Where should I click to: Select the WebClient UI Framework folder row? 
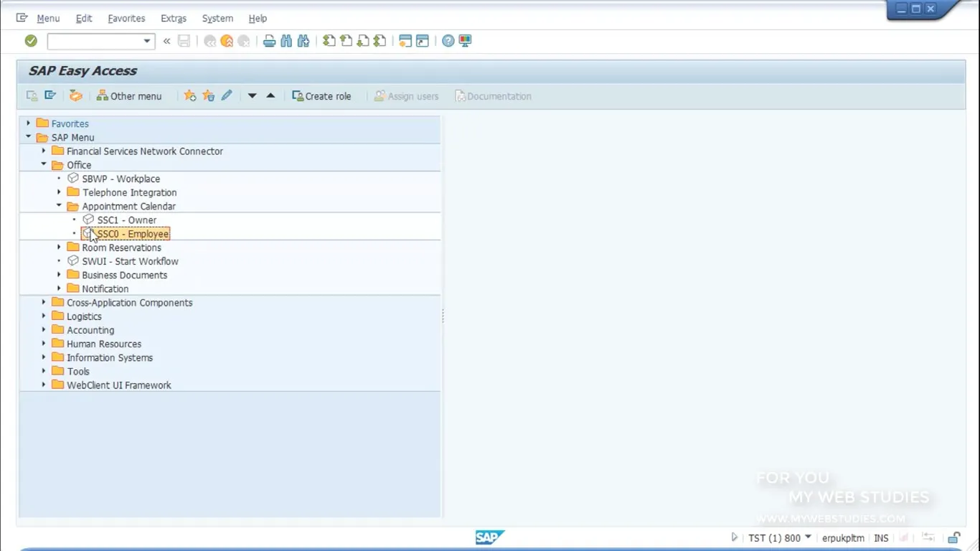(230, 385)
